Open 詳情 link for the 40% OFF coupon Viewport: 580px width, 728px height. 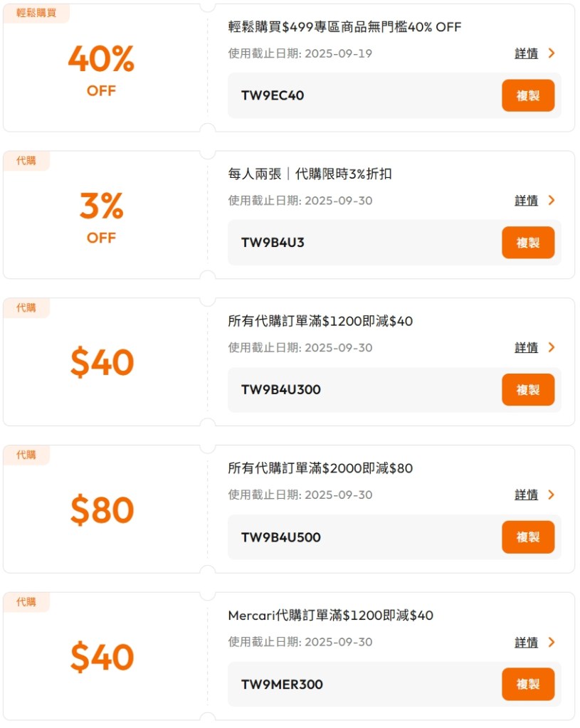click(x=526, y=53)
